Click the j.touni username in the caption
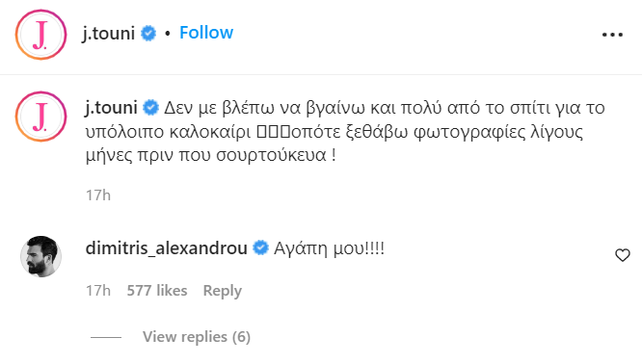642x364 pixels. click(x=112, y=108)
